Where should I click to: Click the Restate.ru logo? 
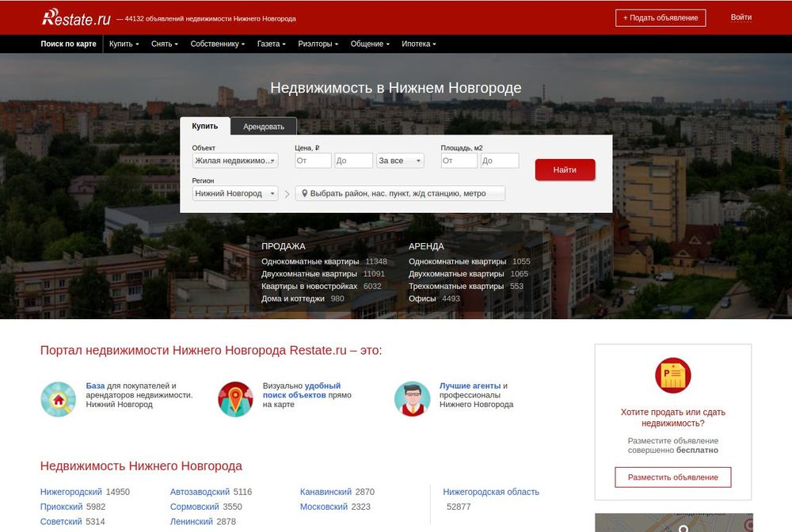click(76, 17)
